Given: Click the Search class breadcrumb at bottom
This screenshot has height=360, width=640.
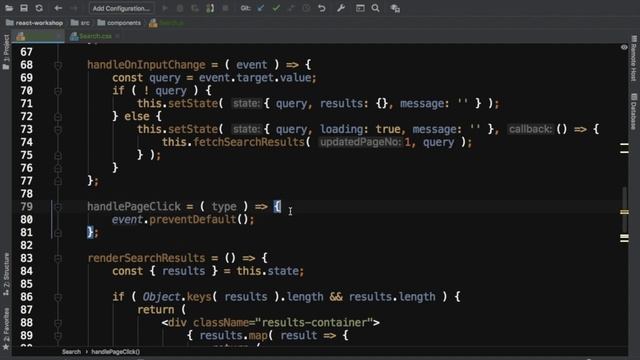Looking at the screenshot, I should tap(71, 352).
